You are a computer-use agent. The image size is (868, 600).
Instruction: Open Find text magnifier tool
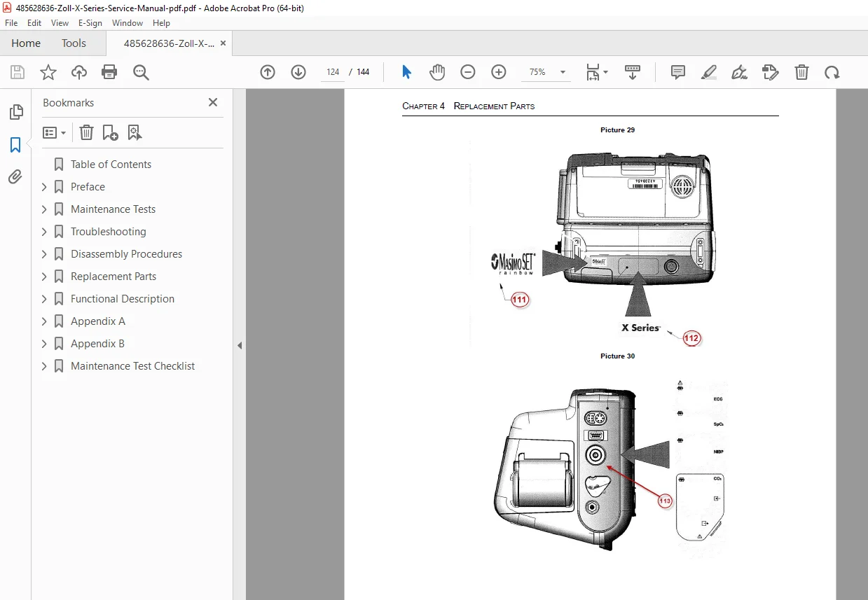click(x=141, y=72)
